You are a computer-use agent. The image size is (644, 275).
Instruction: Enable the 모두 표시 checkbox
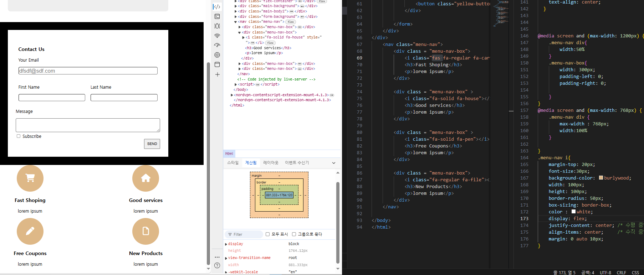tap(267, 234)
